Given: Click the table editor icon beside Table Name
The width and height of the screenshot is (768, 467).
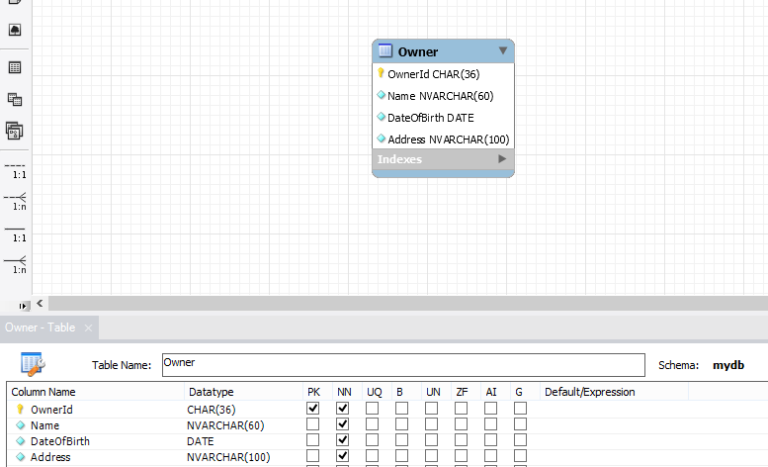Looking at the screenshot, I should point(33,364).
